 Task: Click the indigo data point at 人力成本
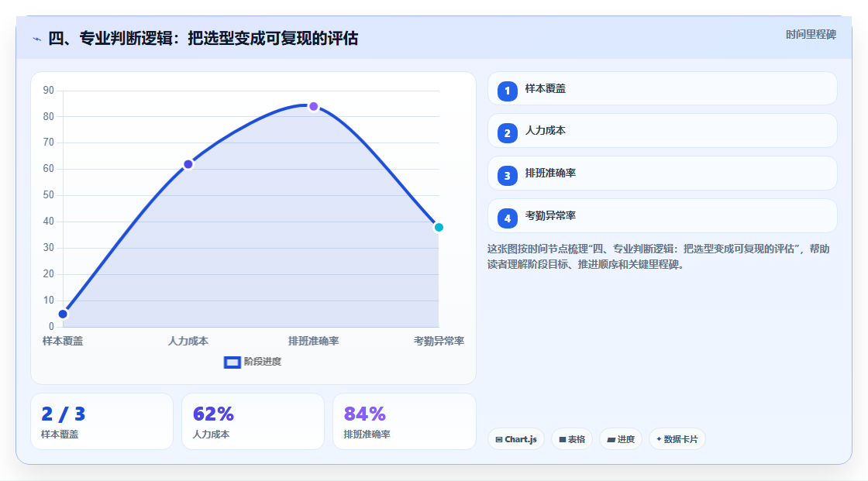click(x=188, y=164)
